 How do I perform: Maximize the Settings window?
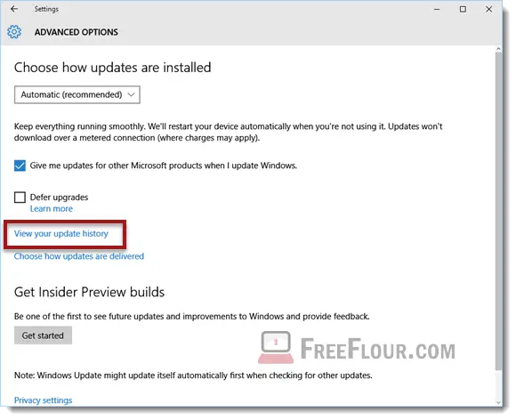click(463, 9)
